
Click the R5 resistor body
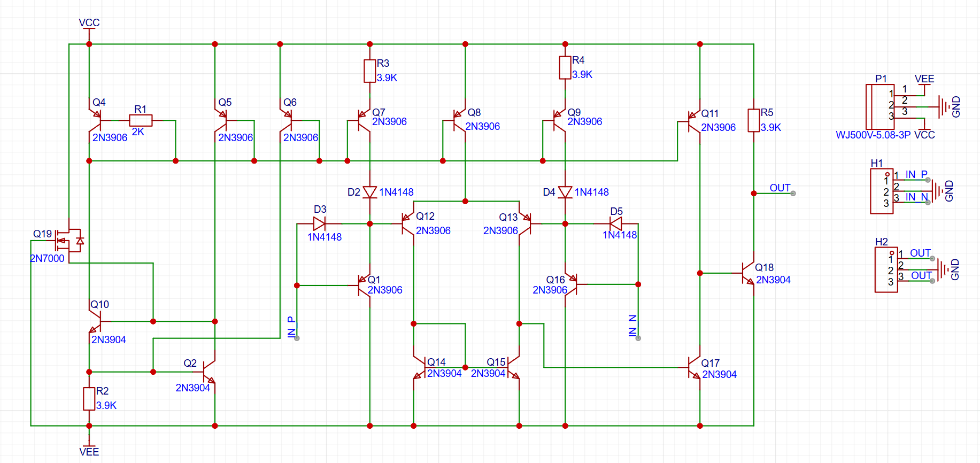click(753, 120)
